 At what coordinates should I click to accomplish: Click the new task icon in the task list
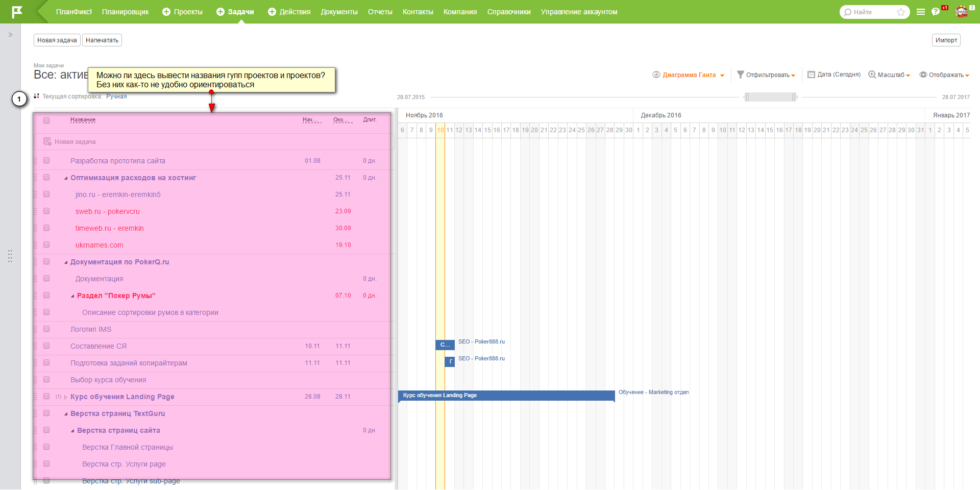47,141
